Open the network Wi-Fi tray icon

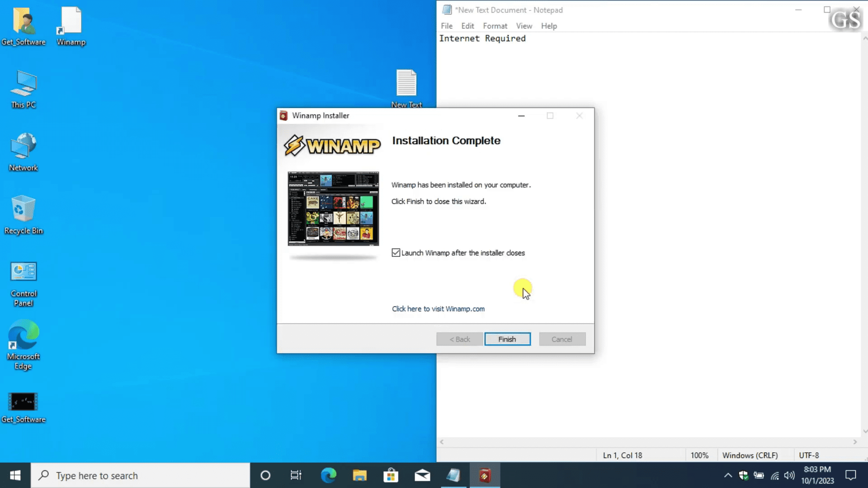(774, 475)
